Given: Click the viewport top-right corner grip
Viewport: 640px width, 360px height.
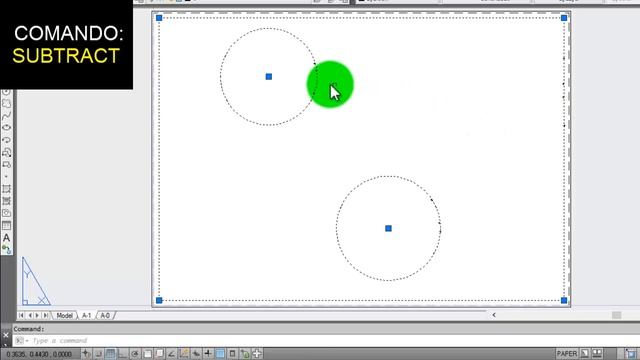Looking at the screenshot, I should (564, 18).
